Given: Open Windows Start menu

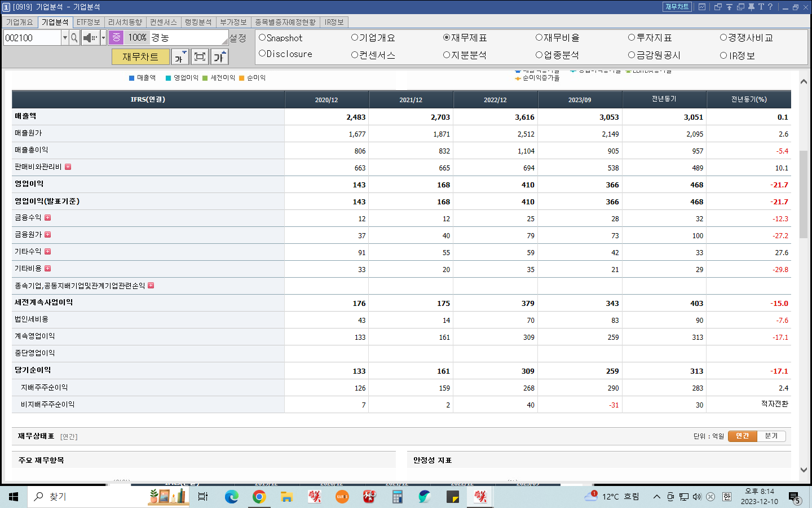Looking at the screenshot, I should tap(14, 497).
